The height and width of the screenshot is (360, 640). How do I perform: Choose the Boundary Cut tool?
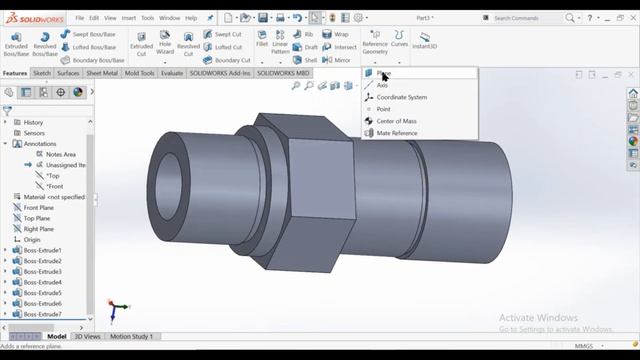227,60
